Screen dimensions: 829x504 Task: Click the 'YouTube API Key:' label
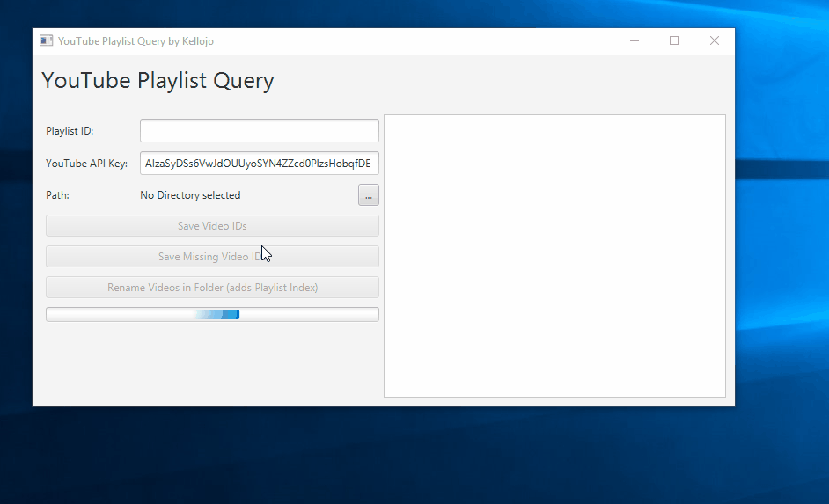click(87, 164)
